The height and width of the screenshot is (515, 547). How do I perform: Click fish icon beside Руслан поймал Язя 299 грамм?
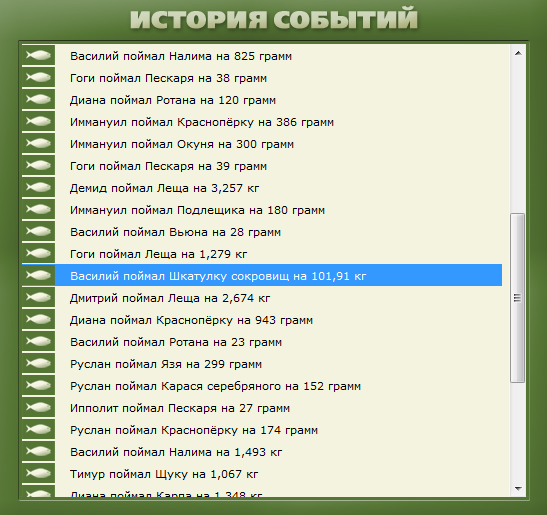(x=38, y=363)
